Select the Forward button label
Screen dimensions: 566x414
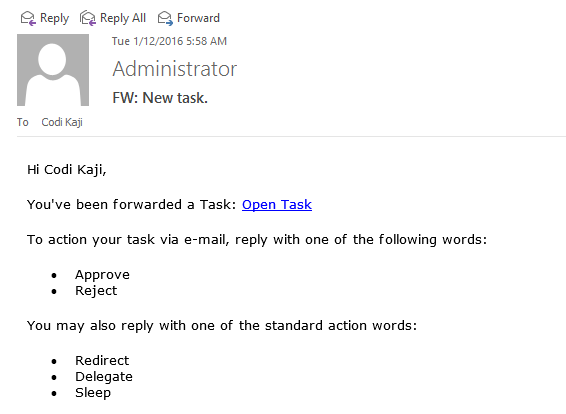point(198,18)
